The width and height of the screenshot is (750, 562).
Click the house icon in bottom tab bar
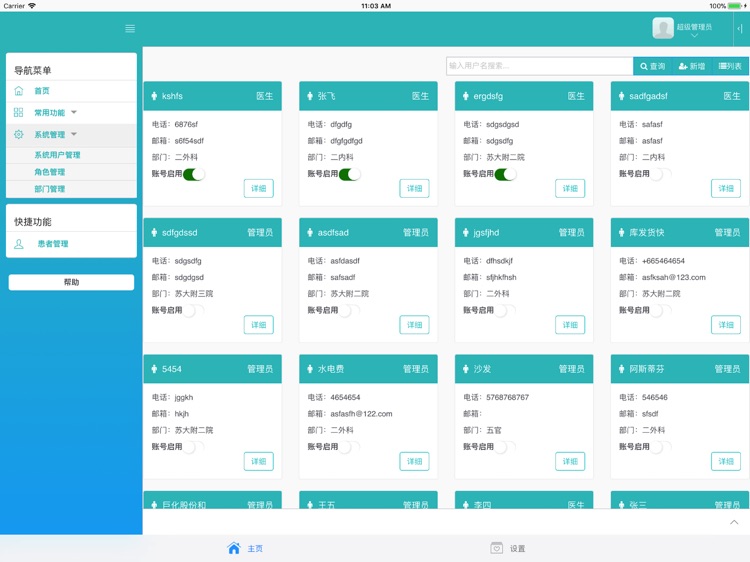pyautogui.click(x=234, y=548)
